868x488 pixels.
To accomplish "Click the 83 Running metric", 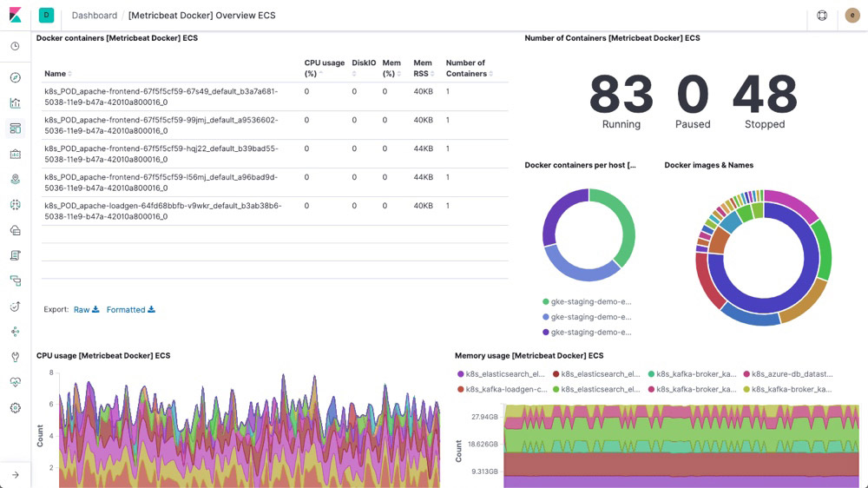I will (621, 102).
